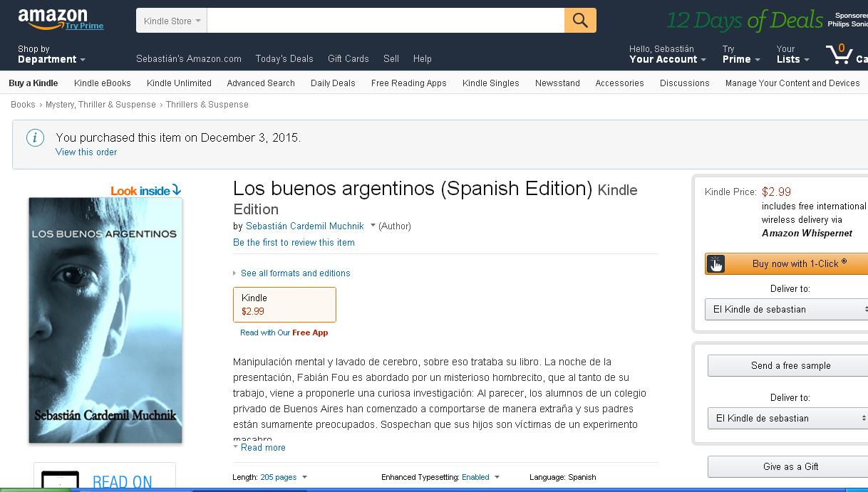This screenshot has height=492, width=868.
Task: Open Newsstand in nav bar
Action: 557,83
